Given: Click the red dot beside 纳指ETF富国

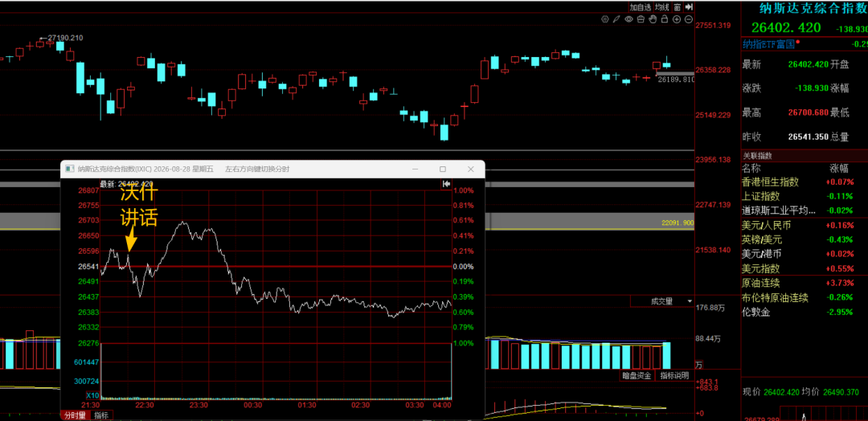Looking at the screenshot, I should (x=798, y=42).
